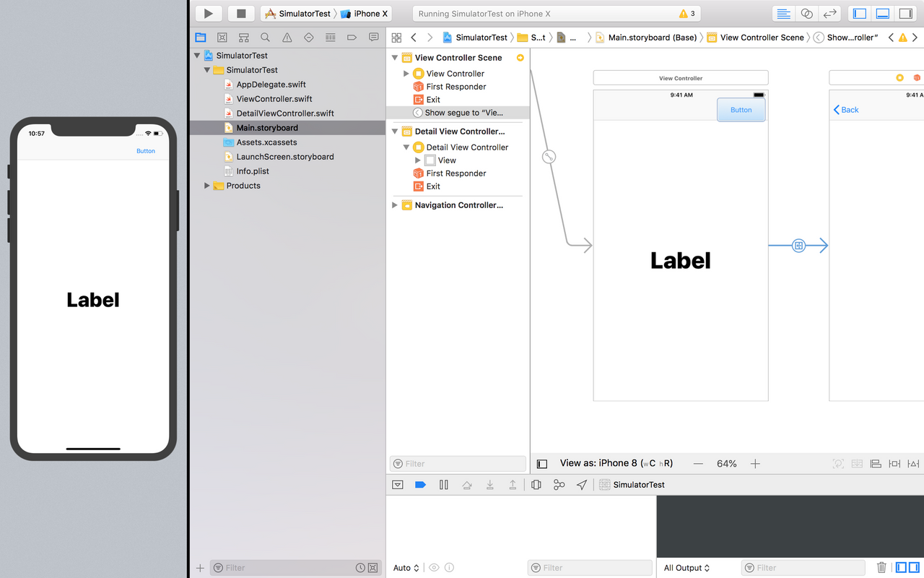This screenshot has width=924, height=578.
Task: Open the Issue navigator warning triangle
Action: 287,38
